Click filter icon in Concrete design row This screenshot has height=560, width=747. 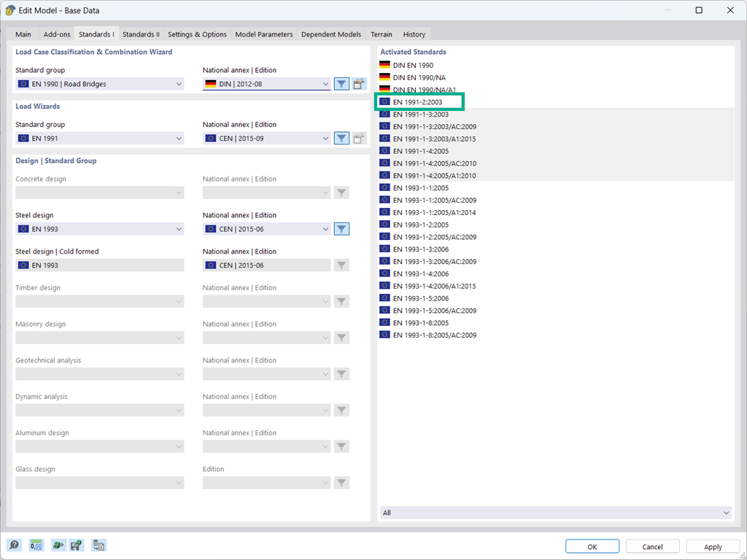tap(341, 192)
